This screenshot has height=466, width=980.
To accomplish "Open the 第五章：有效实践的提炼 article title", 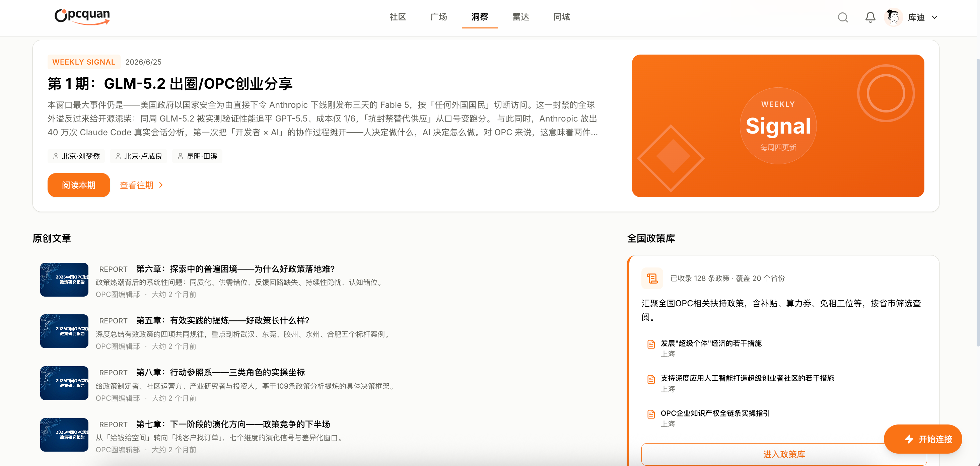I will point(223,321).
